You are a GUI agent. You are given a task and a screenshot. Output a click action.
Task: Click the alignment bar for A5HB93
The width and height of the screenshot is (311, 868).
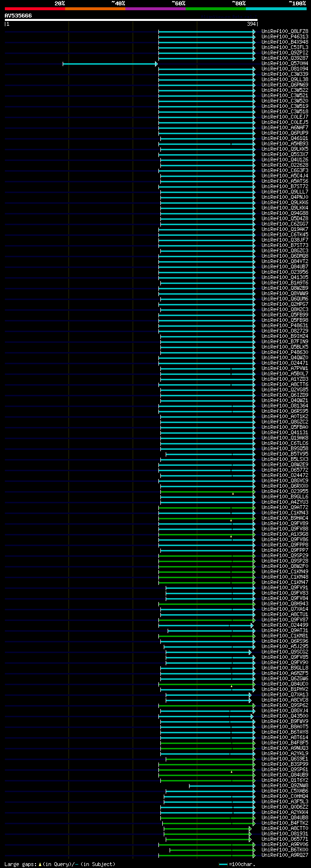pos(207,144)
